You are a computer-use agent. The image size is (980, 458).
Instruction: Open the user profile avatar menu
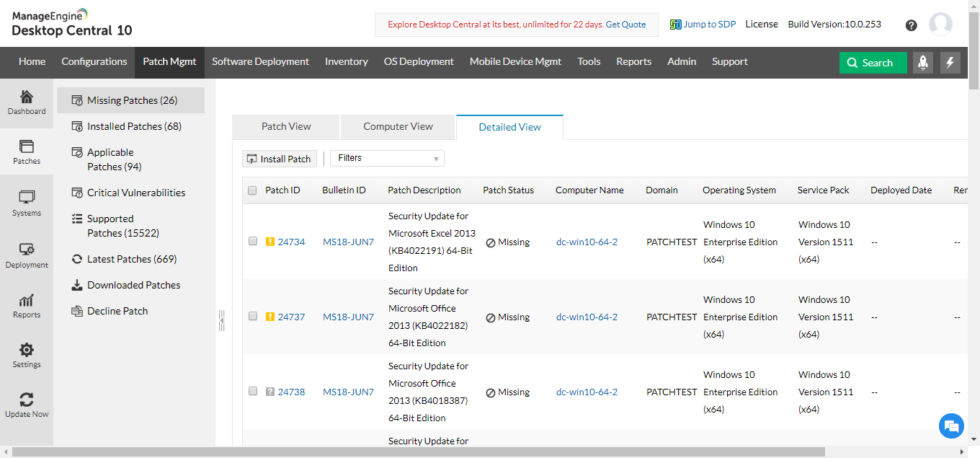coord(940,25)
